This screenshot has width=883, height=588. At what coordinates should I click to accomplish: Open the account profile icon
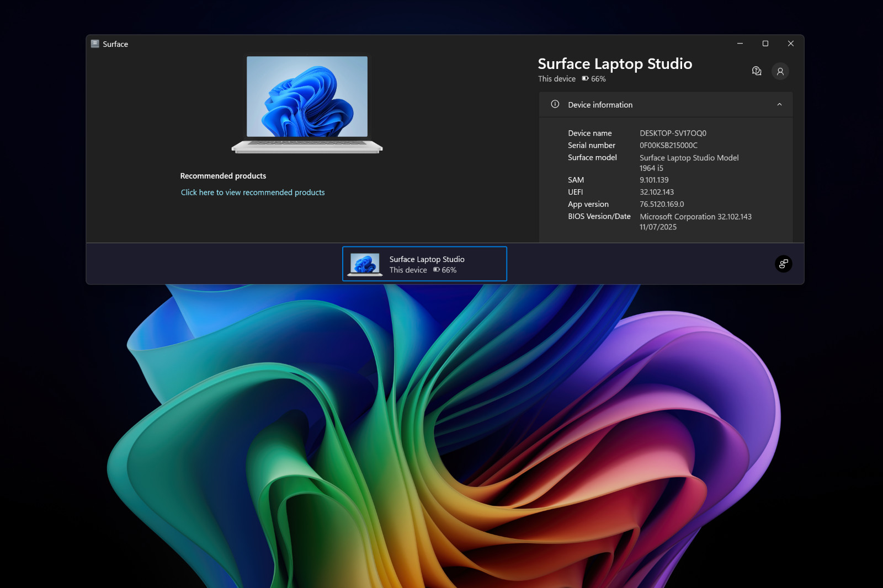(780, 71)
